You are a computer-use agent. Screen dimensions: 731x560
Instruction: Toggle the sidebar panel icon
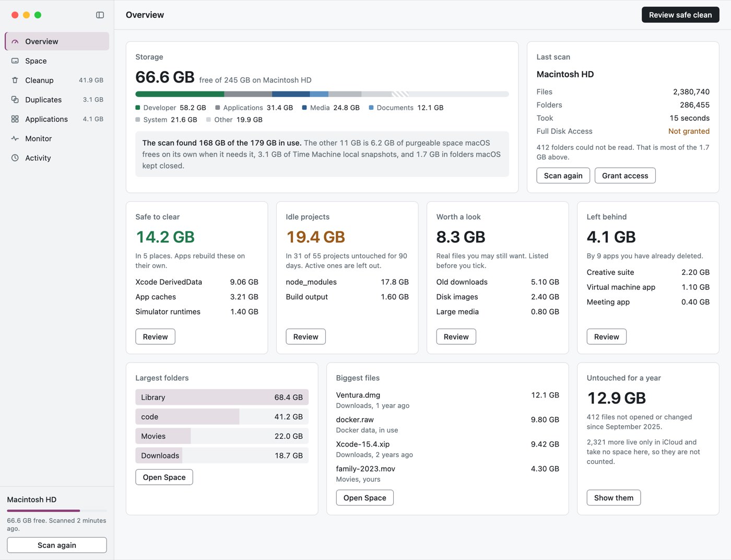[x=100, y=15]
